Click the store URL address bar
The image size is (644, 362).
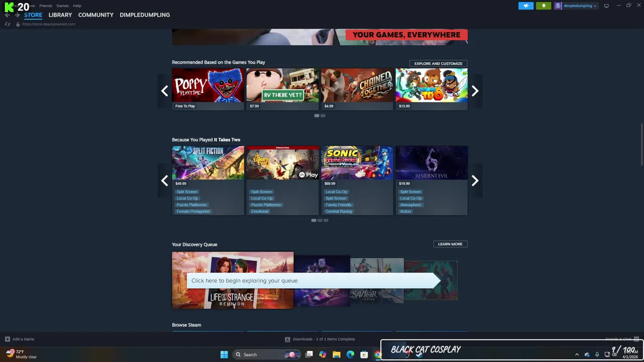49,24
